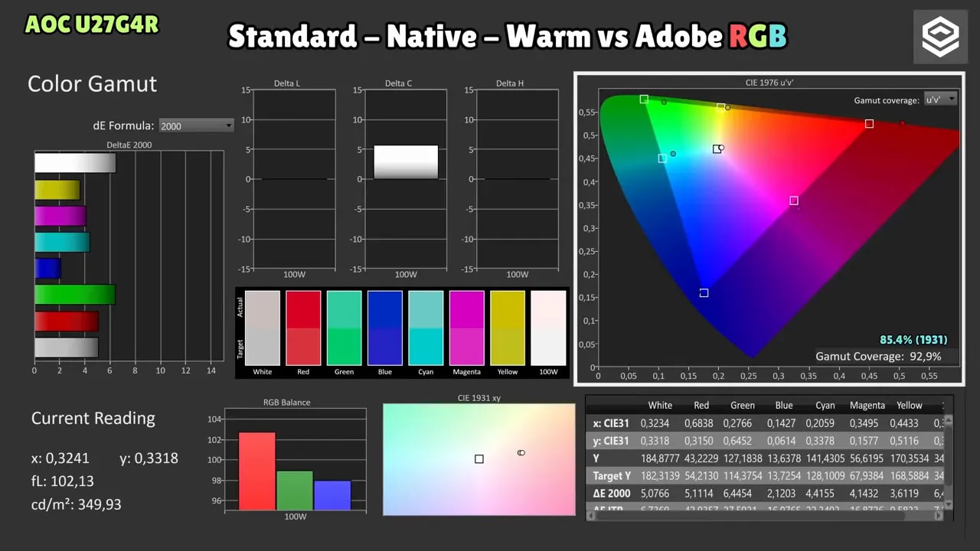980x551 pixels.
Task: Click the data table's scroll right arrow
Action: click(939, 516)
